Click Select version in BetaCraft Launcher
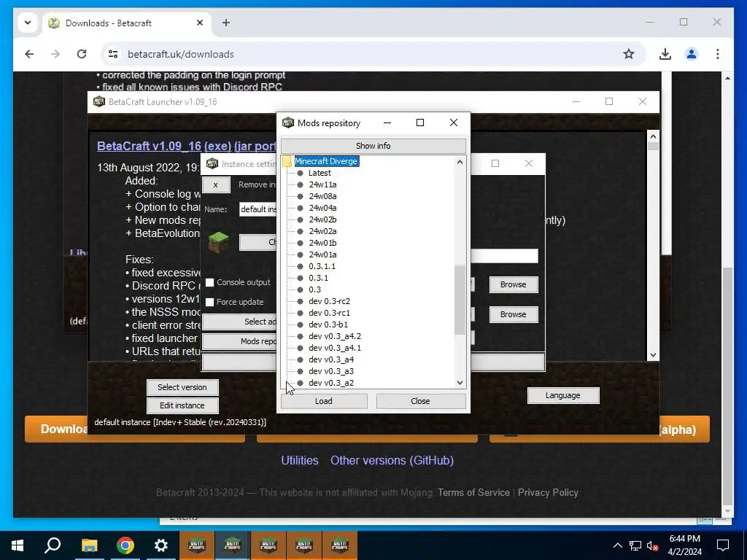 click(x=182, y=387)
